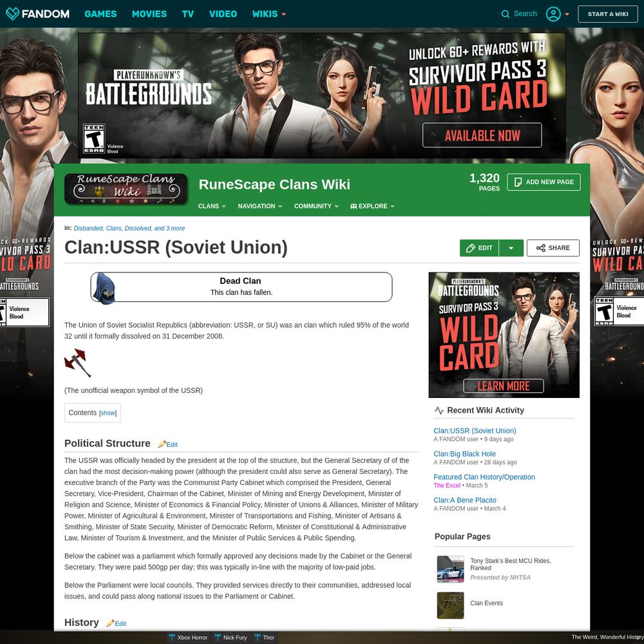Click the Thor bar icon
Viewport: 644px width, 644px height.
[258, 638]
